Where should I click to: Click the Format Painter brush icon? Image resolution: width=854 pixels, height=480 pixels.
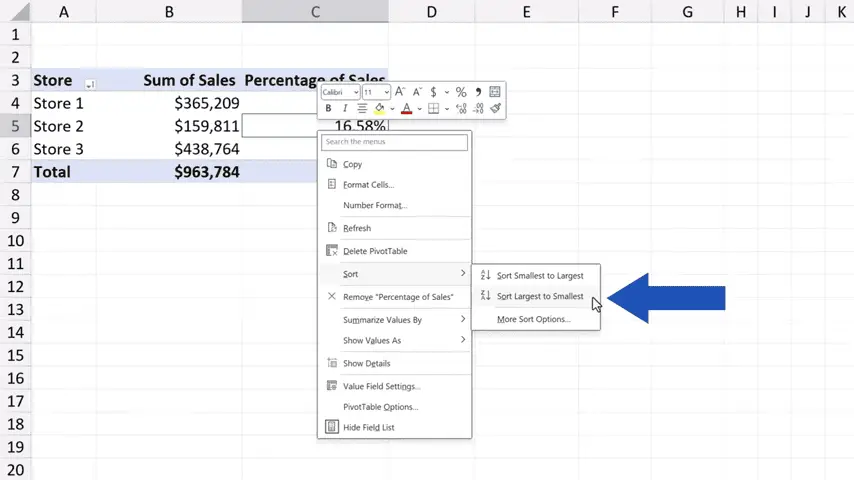495,108
